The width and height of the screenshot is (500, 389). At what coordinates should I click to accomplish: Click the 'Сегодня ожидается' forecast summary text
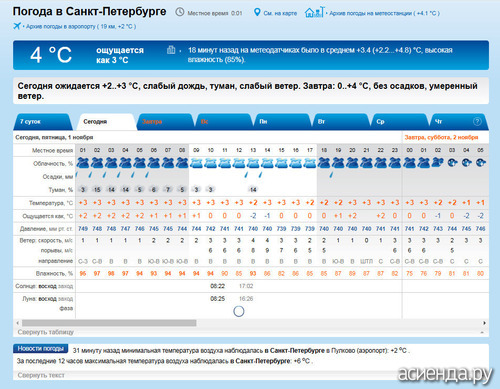pos(247,91)
